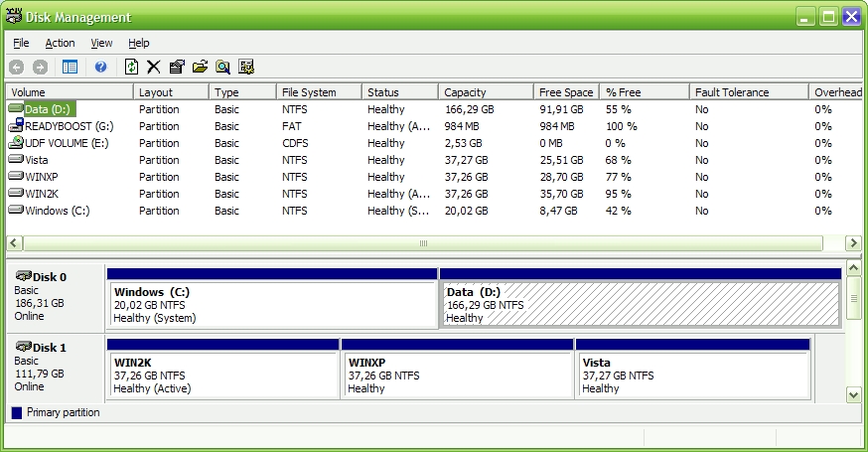Open the Action menu
The width and height of the screenshot is (868, 452).
[x=60, y=43]
